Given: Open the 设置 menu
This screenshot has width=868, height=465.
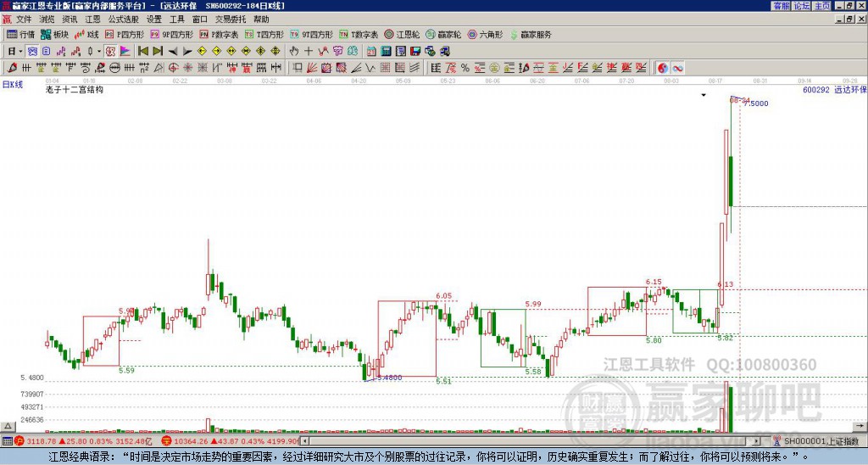Looking at the screenshot, I should [x=154, y=20].
